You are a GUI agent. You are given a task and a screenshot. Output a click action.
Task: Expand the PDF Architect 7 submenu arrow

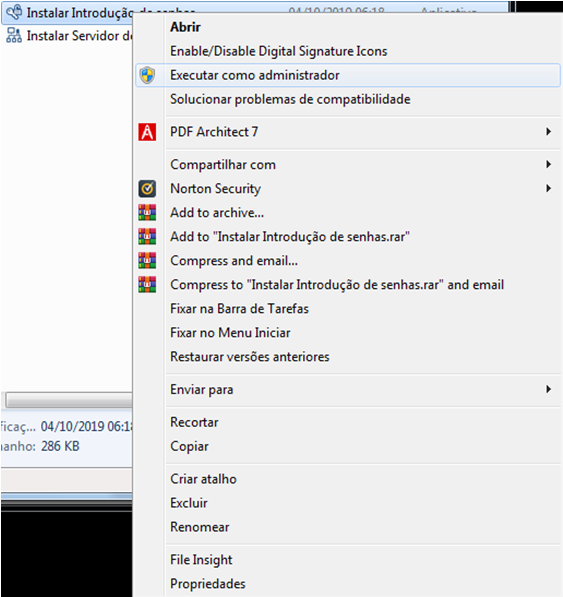(x=549, y=132)
